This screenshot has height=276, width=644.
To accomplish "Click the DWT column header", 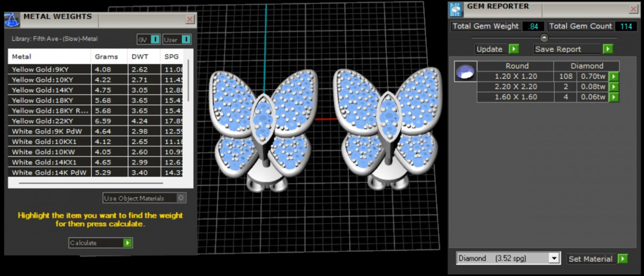I will click(x=144, y=56).
